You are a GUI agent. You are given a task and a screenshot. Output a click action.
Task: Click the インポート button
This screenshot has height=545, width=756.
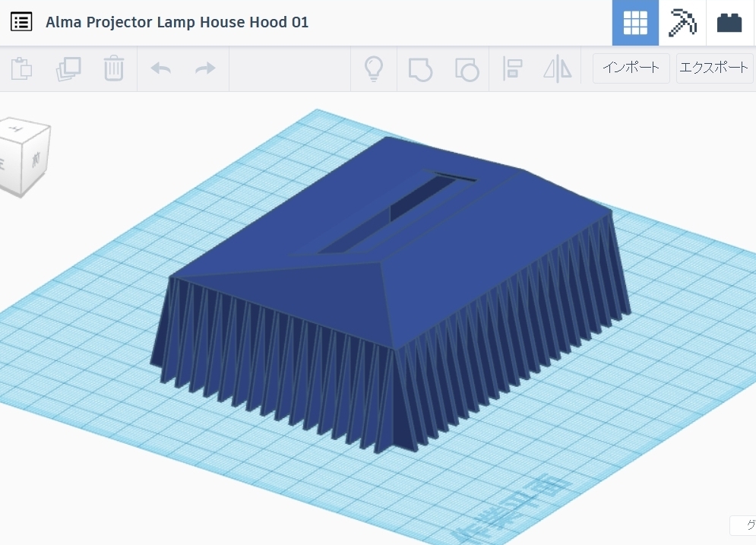pos(631,68)
